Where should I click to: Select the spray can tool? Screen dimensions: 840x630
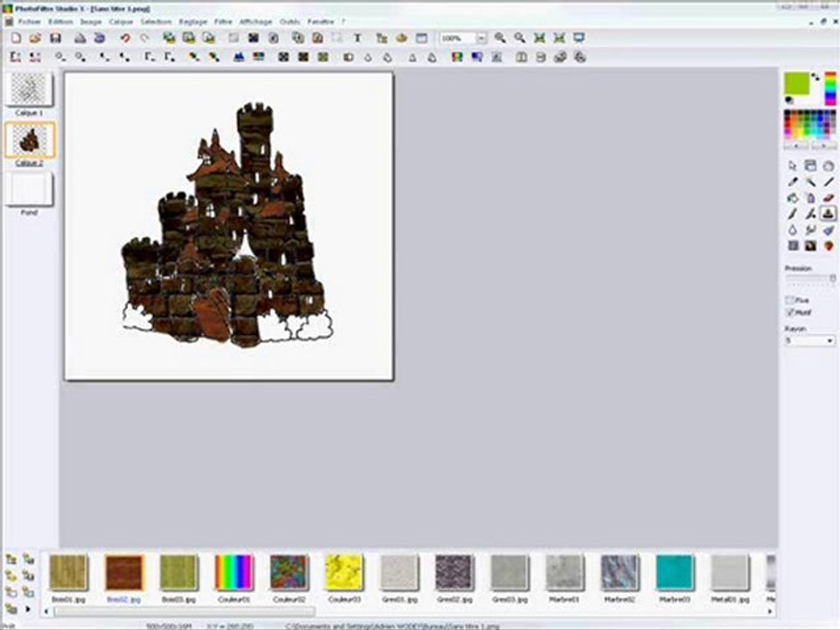pyautogui.click(x=810, y=199)
